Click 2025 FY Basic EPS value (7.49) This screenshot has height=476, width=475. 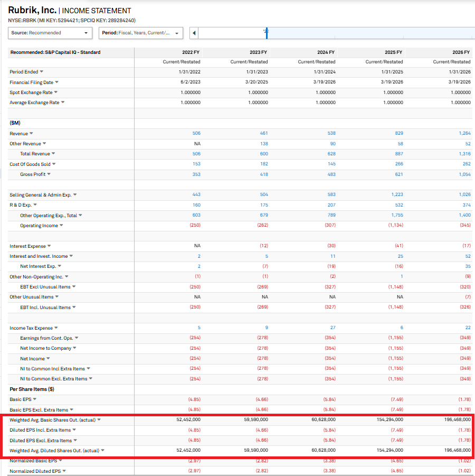tap(397, 399)
